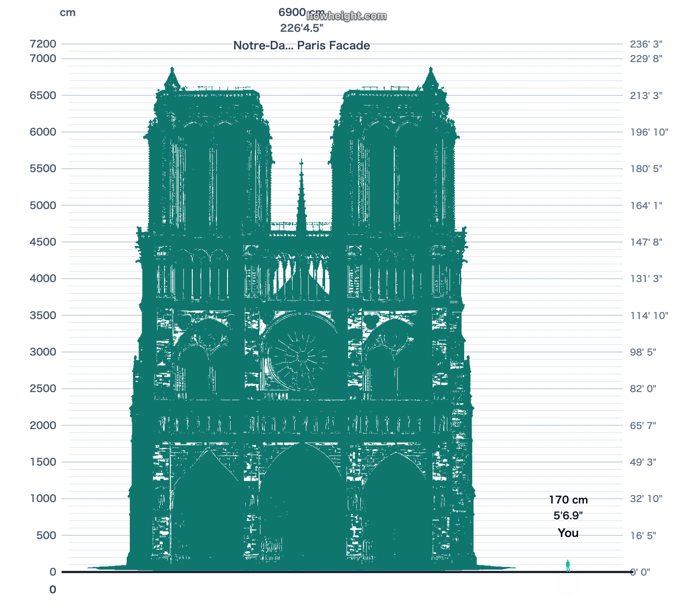Click the 147' 8" feet label
Image resolution: width=693 pixels, height=616 pixels.
coord(646,242)
